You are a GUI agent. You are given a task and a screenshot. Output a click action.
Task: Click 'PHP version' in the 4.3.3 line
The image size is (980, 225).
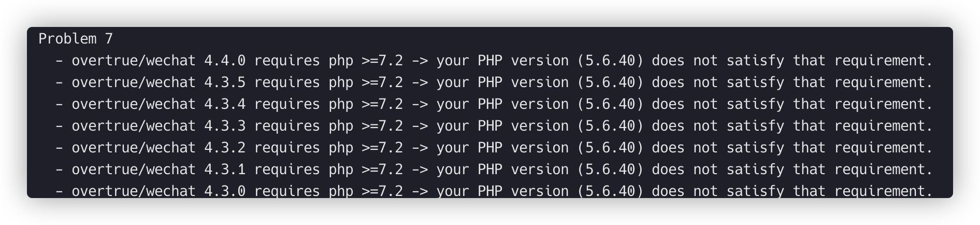point(523,126)
